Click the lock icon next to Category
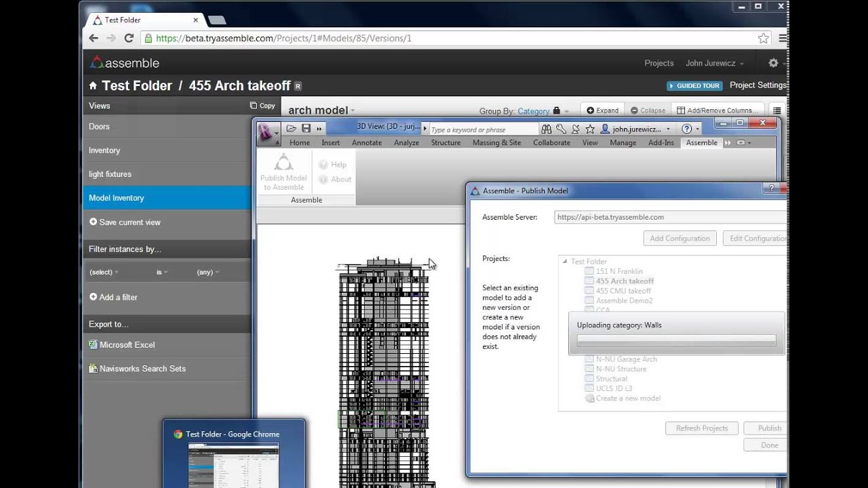 (x=557, y=111)
